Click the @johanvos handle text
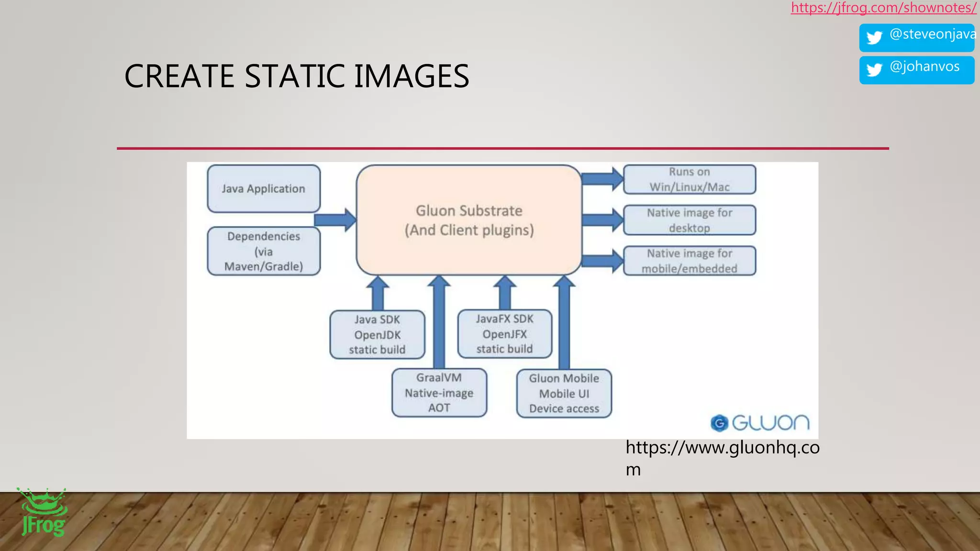Image resolution: width=980 pixels, height=551 pixels. pyautogui.click(x=924, y=66)
